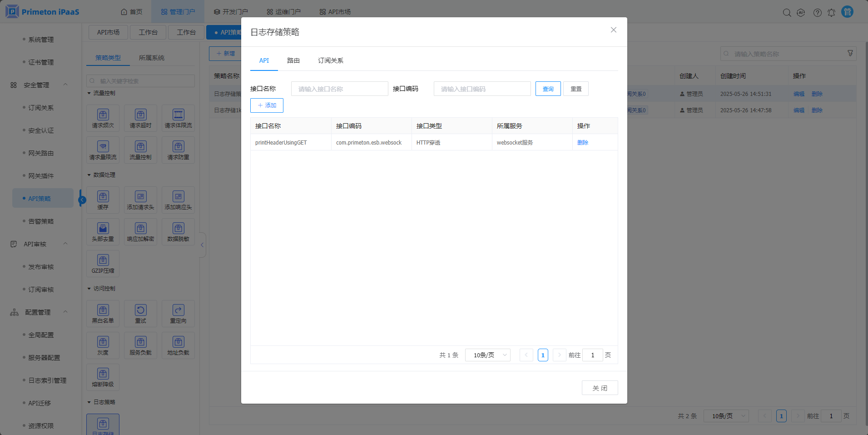Open the help question mark icon
Viewport: 868px width, 435px height.
click(x=817, y=13)
